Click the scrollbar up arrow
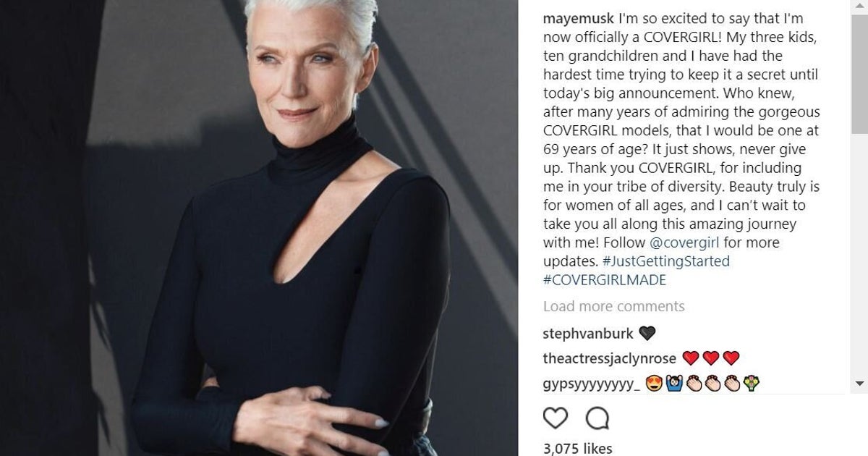This screenshot has height=456, width=868. [861, 7]
